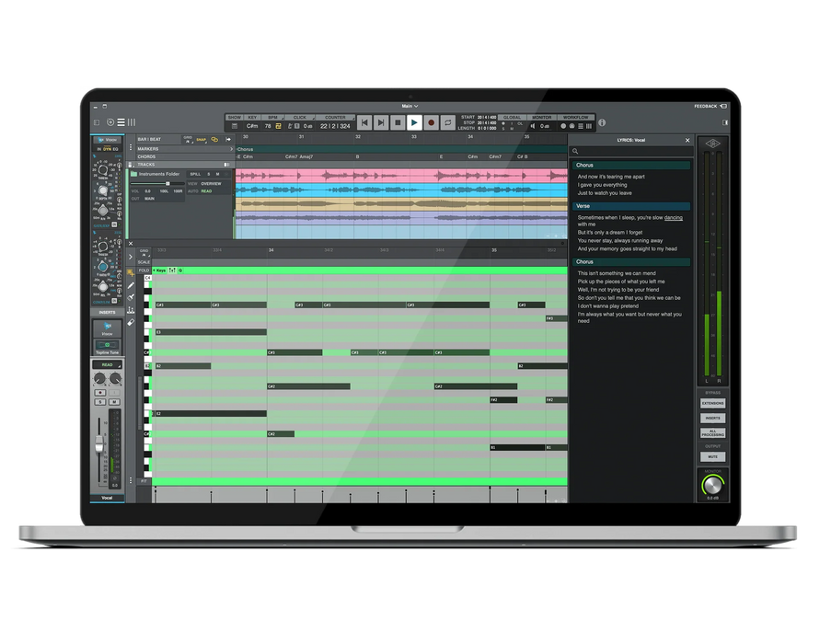Screen dimensions: 820x644
Task: Open the Main dropdown in the title bar
Action: click(x=410, y=106)
